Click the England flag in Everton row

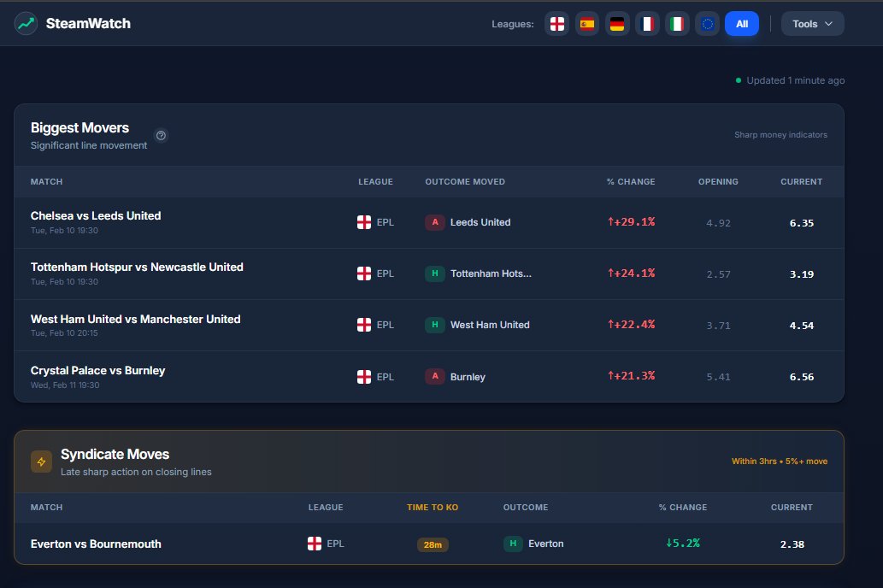pyautogui.click(x=315, y=544)
